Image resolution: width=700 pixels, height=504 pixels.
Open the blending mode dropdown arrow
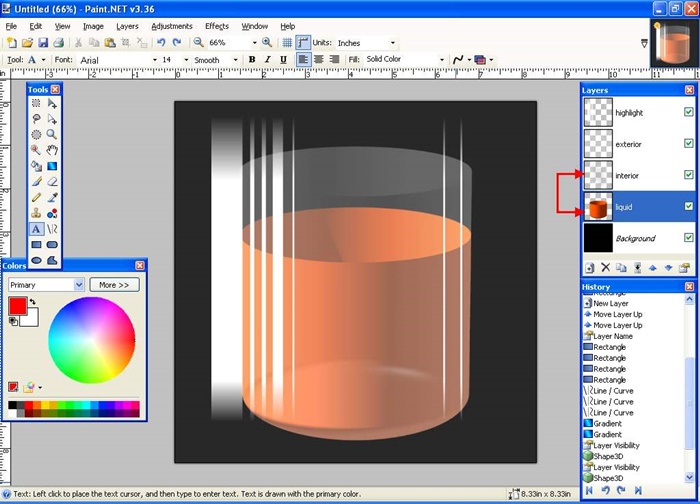click(x=491, y=60)
